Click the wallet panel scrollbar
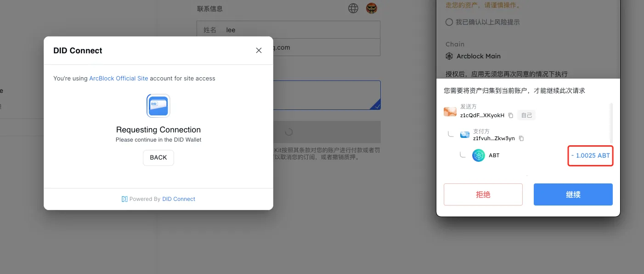This screenshot has width=644, height=274. click(611, 123)
